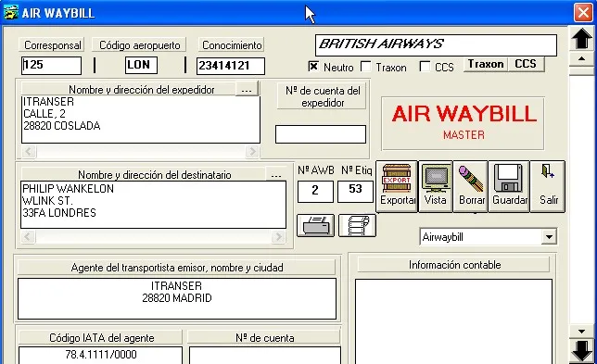
Task: Click the big black up arrow
Action: click(x=582, y=39)
